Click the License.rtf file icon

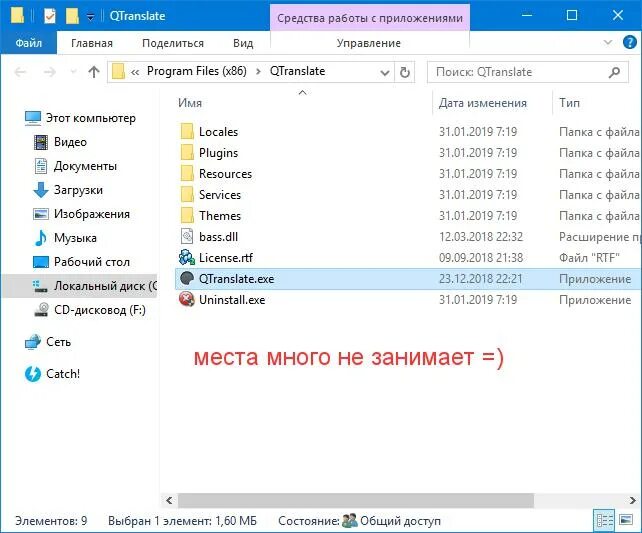pyautogui.click(x=187, y=258)
